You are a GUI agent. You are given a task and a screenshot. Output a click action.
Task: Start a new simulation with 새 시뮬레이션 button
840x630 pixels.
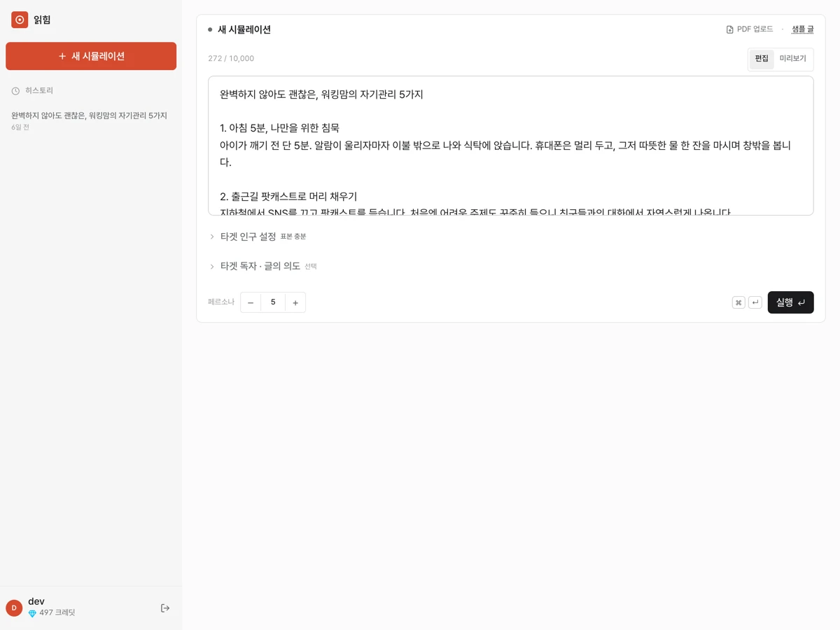(x=91, y=56)
